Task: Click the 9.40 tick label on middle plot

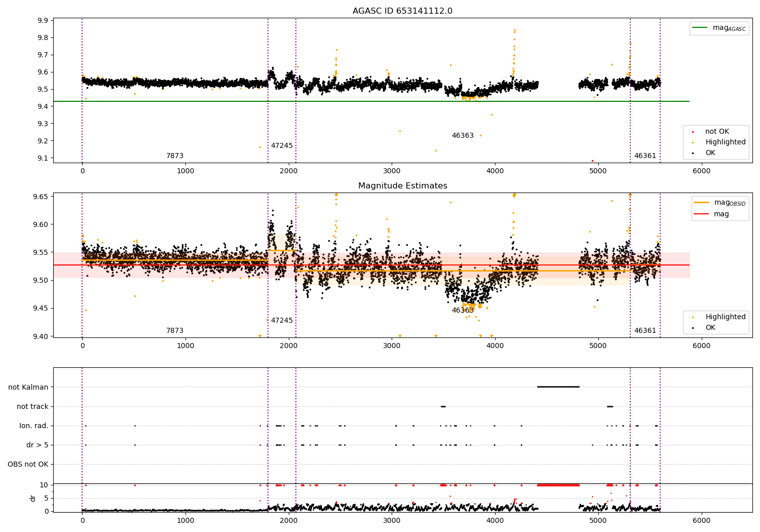Action: pos(41,337)
